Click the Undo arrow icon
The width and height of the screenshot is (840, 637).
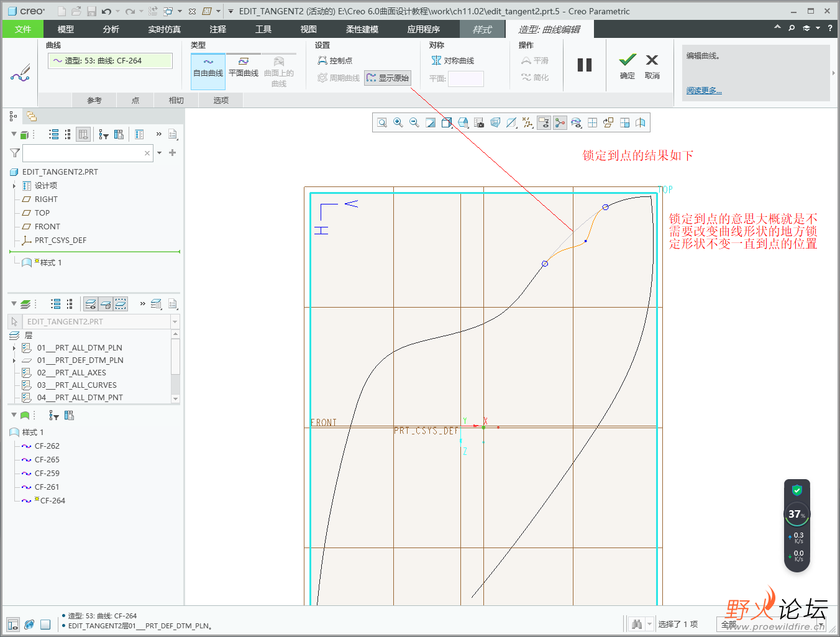[x=107, y=11]
